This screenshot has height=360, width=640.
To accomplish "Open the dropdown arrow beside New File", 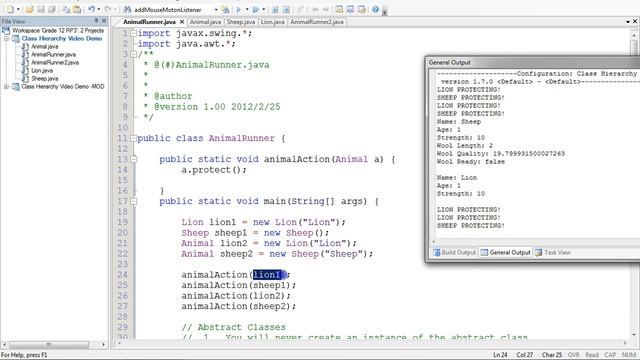I will coord(18,9).
